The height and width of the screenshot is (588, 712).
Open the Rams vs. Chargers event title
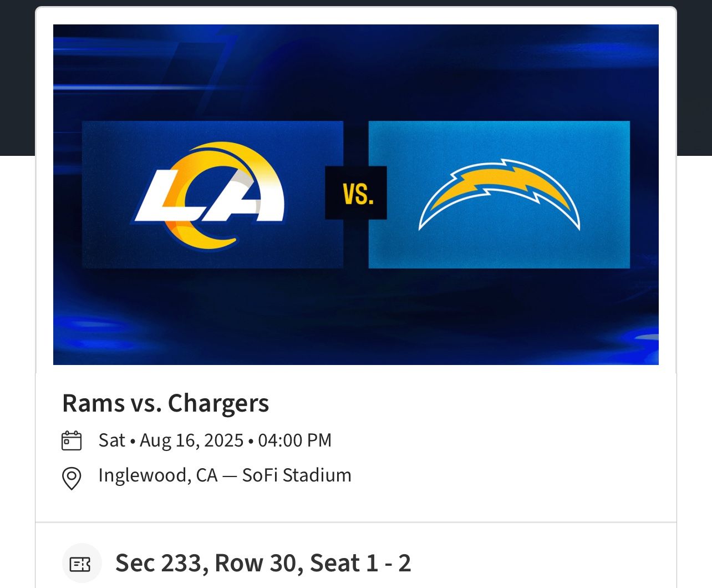pos(165,403)
